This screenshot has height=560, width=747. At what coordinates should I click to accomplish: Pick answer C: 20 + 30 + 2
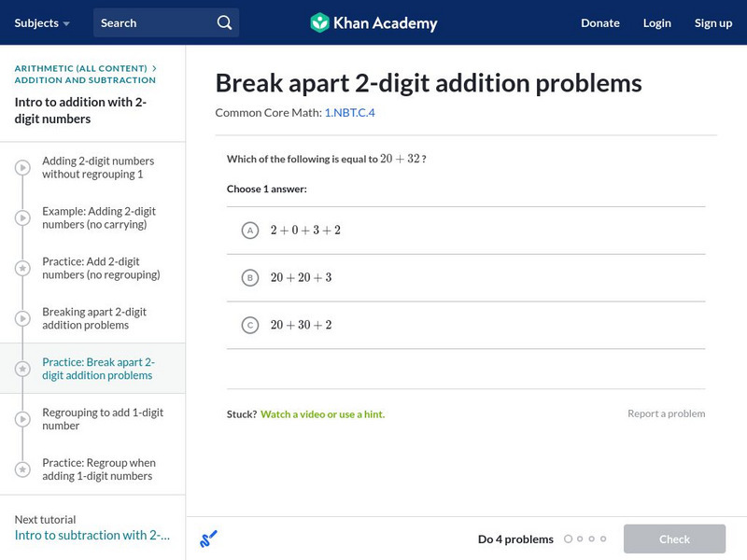coord(249,325)
